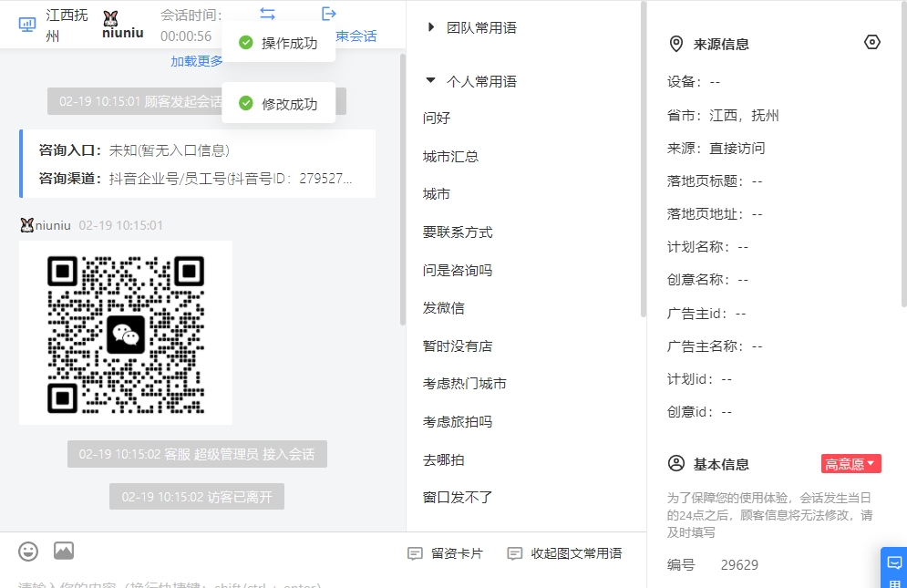This screenshot has width=907, height=588.
Task: Click the 来源: 直接访问 row
Action: pos(716,149)
